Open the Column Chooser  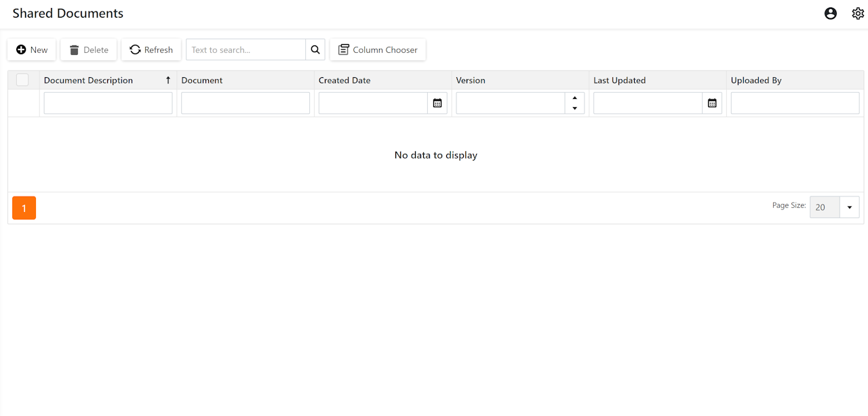378,49
